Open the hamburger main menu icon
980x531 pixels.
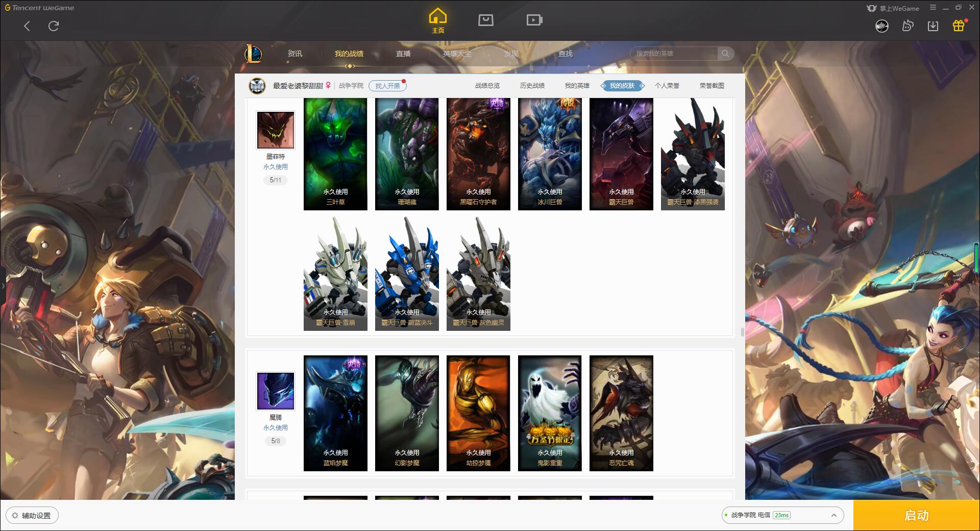(933, 8)
